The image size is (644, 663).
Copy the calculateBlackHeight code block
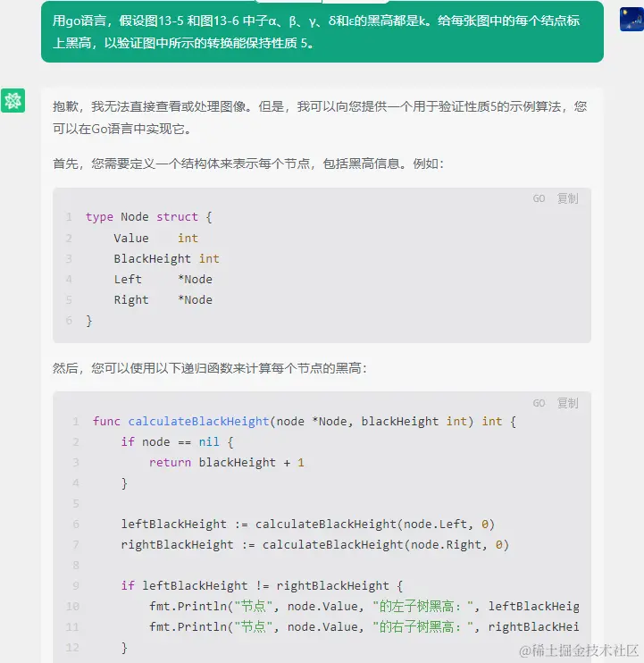click(x=567, y=403)
